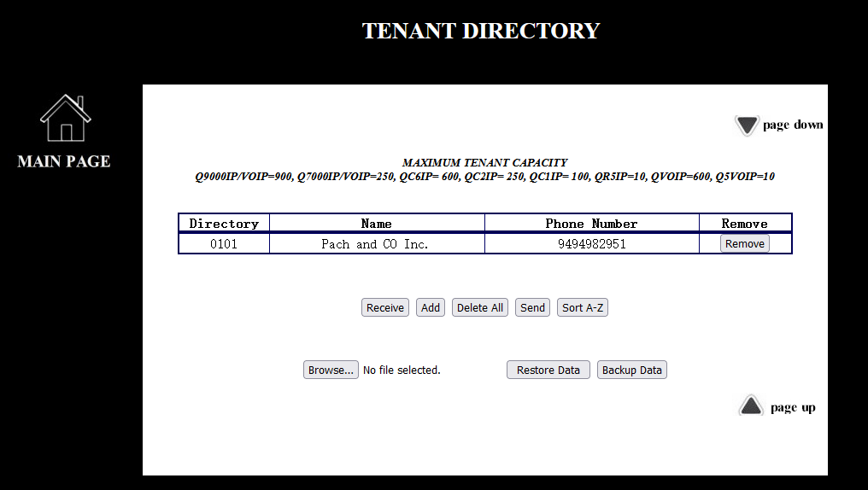Click Add to create a tenant
The height and width of the screenshot is (490, 868).
431,307
